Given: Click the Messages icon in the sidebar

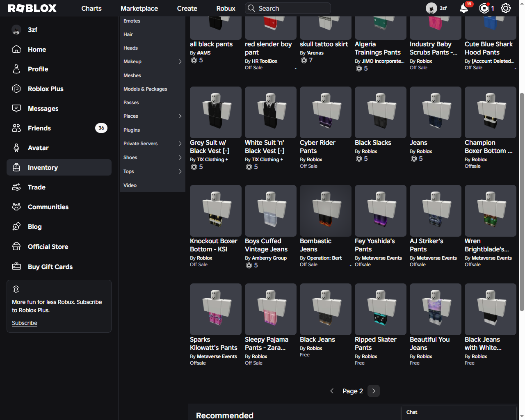Looking at the screenshot, I should (x=16, y=108).
